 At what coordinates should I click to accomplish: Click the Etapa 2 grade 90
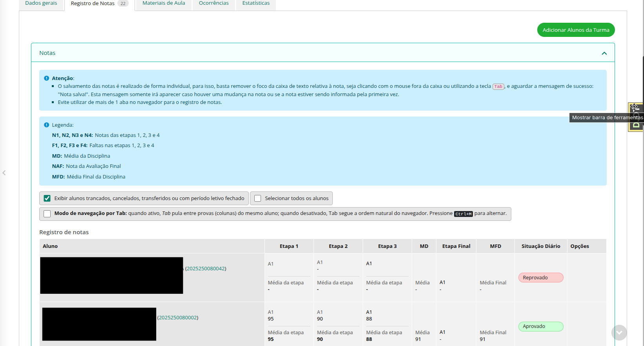coord(320,319)
